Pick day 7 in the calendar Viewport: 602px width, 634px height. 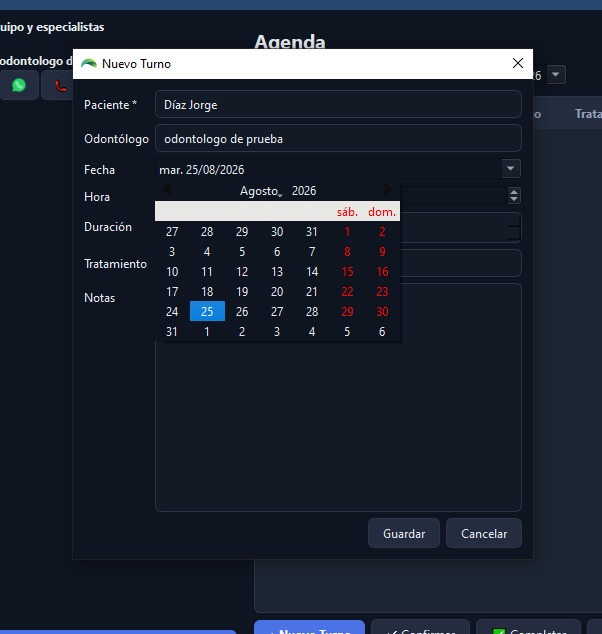(x=312, y=251)
